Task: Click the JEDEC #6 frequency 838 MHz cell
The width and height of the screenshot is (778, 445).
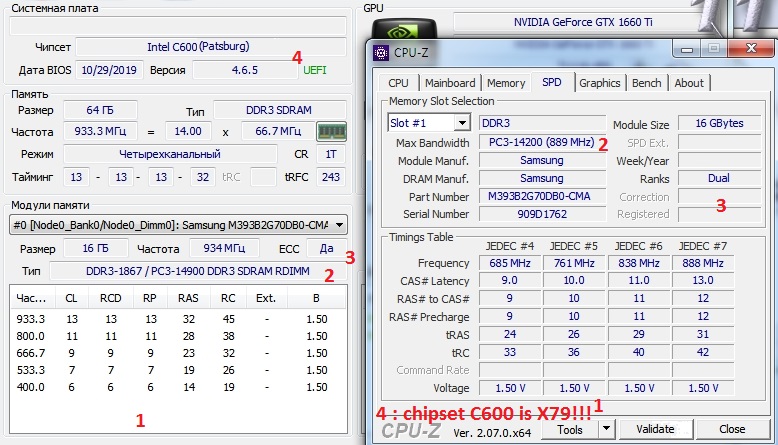Action: (639, 263)
